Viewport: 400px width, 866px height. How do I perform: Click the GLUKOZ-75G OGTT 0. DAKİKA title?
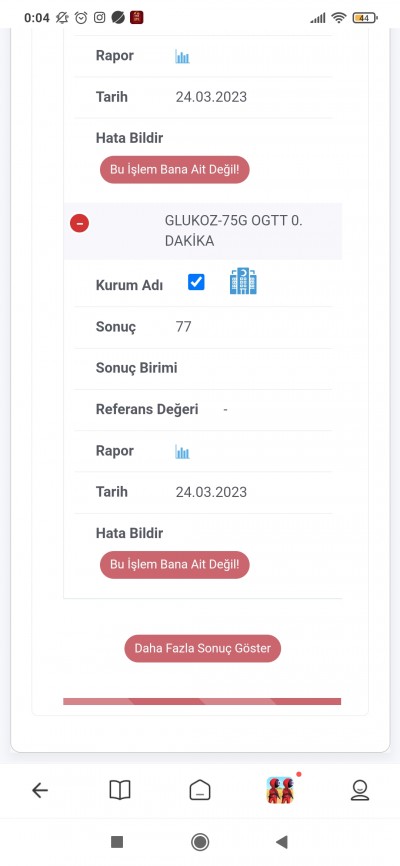[234, 231]
